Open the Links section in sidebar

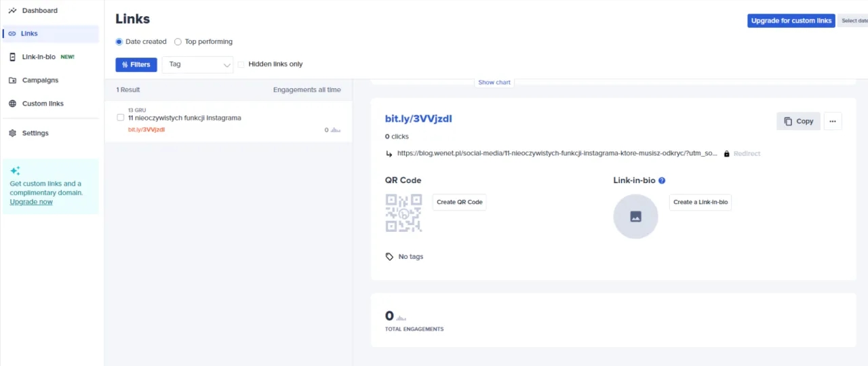click(x=29, y=34)
